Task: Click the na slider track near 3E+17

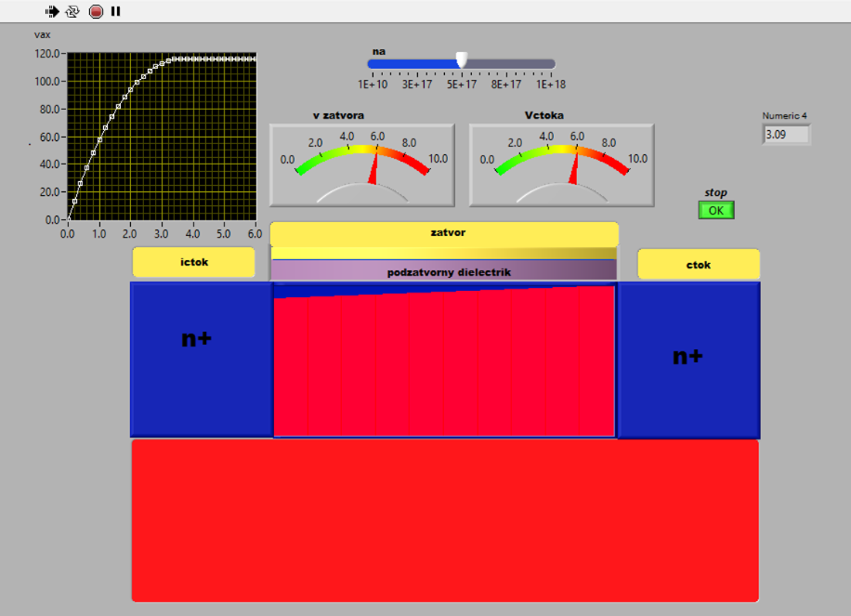Action: (x=417, y=64)
